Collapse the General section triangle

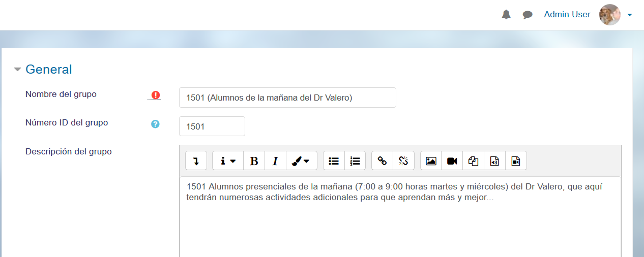18,70
